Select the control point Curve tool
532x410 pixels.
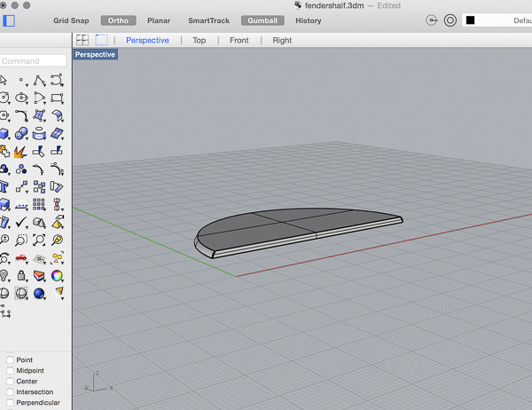click(x=57, y=81)
